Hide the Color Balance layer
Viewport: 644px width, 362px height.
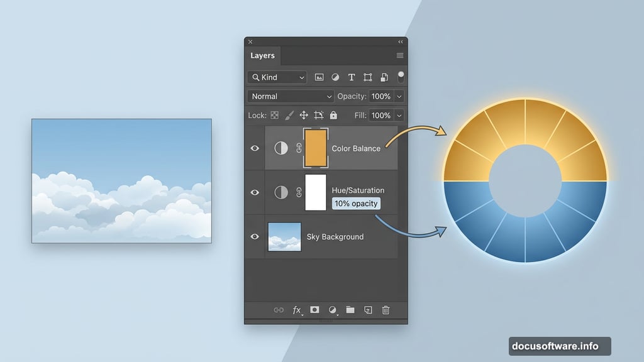click(255, 148)
